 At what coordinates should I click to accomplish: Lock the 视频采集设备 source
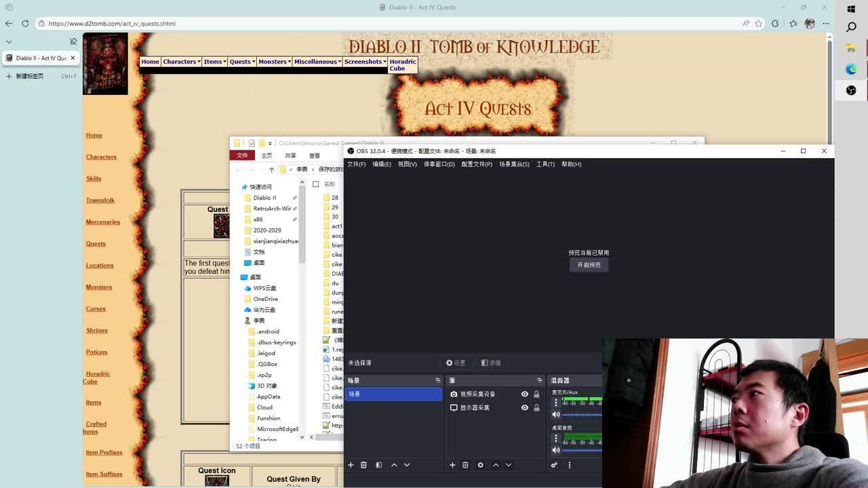click(x=536, y=394)
